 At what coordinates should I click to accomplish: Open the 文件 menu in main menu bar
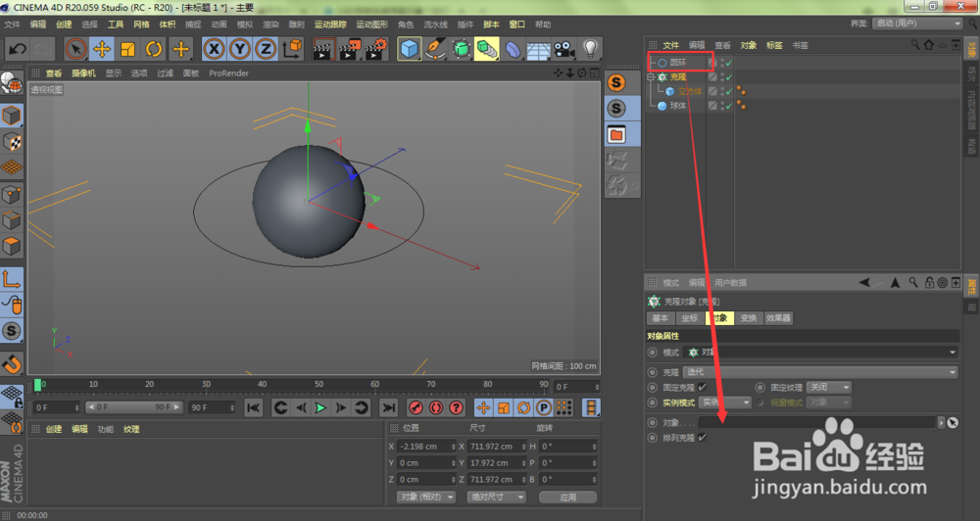tap(12, 24)
